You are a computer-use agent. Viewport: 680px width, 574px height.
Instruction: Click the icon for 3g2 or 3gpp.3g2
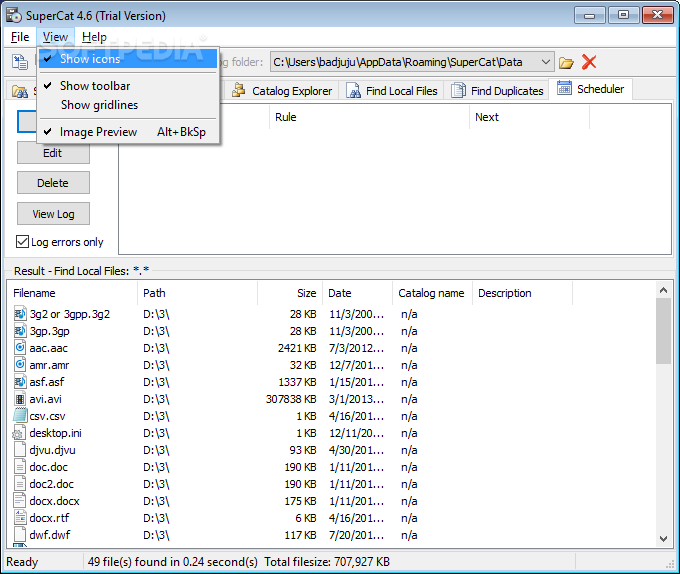tap(20, 313)
